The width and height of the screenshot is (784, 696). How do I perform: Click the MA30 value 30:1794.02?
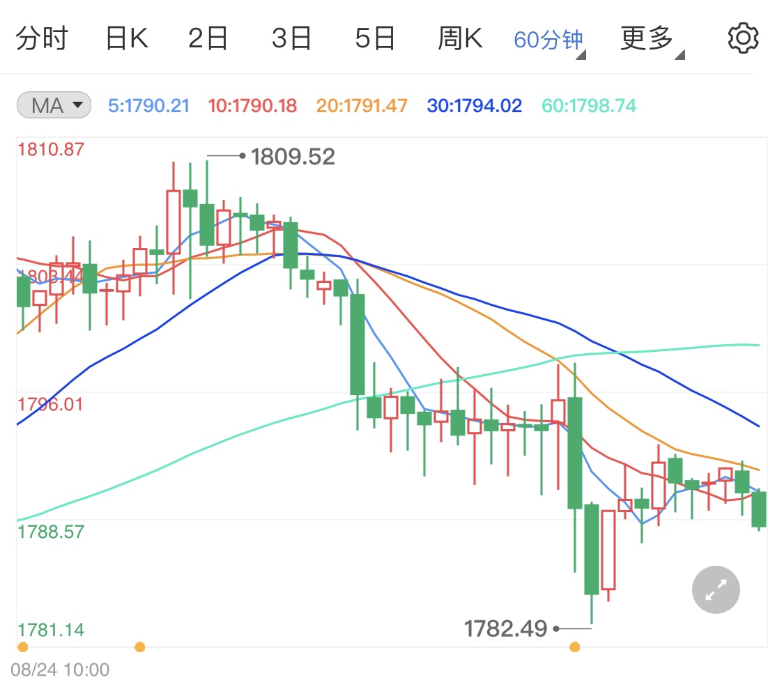(x=474, y=105)
